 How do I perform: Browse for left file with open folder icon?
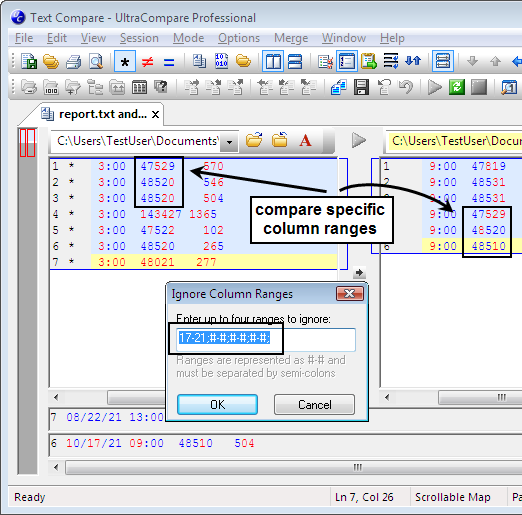coord(254,140)
